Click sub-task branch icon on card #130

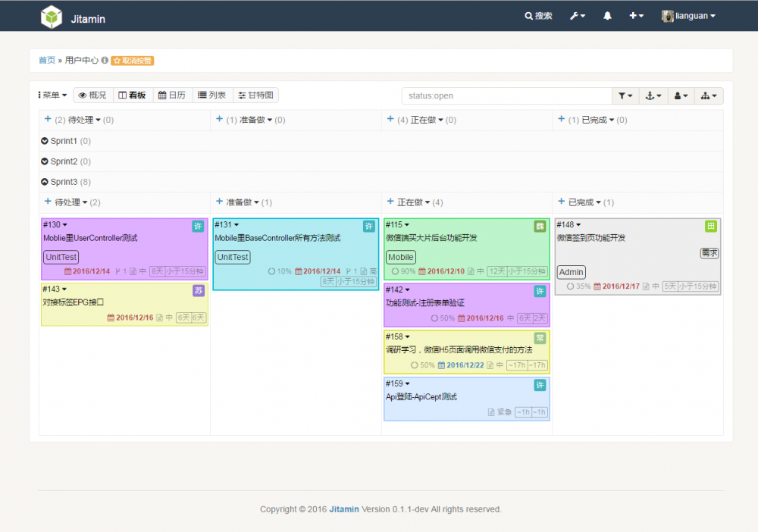pos(117,271)
